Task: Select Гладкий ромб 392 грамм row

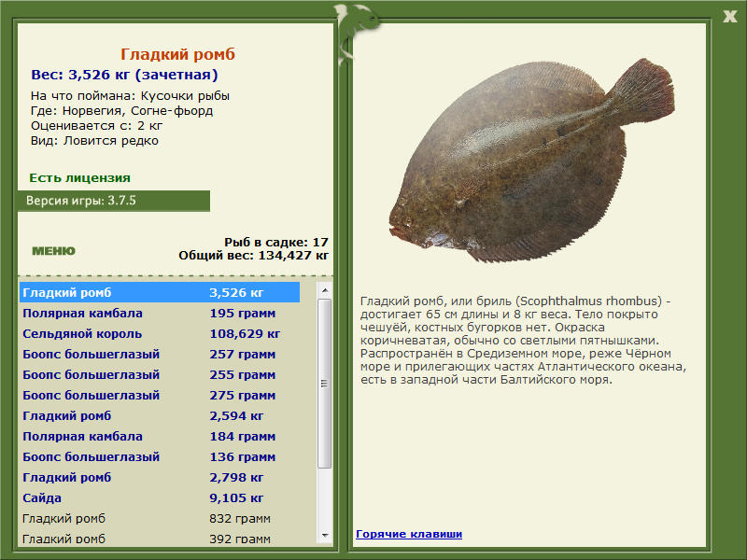Action: [x=160, y=539]
